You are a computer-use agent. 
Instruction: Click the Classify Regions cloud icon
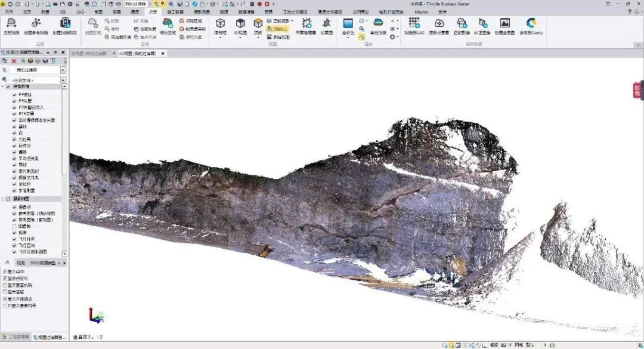click(x=168, y=23)
